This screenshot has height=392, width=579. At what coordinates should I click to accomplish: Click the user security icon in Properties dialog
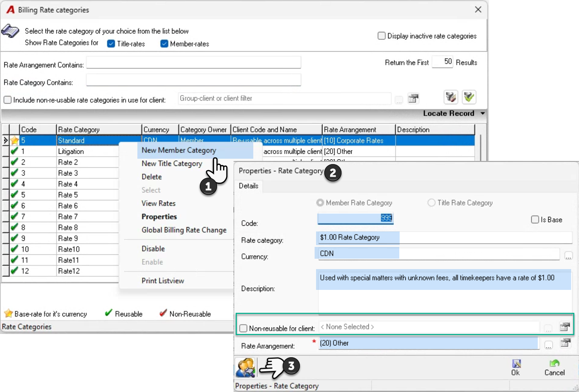tap(246, 367)
